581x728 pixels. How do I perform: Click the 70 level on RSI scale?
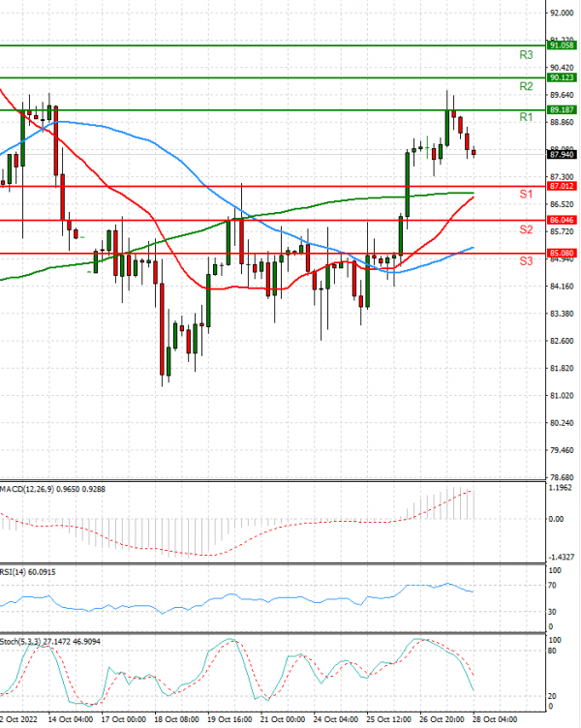pyautogui.click(x=552, y=586)
